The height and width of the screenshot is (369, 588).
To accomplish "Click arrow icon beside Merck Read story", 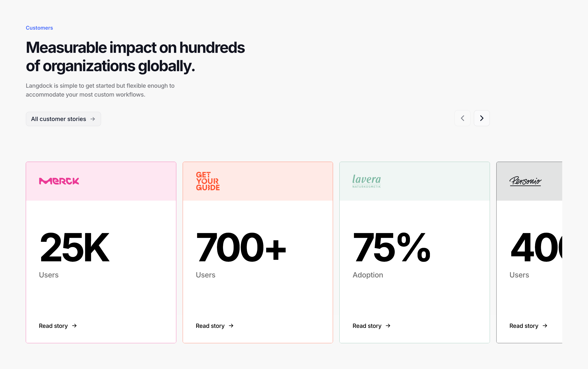I will (x=75, y=326).
